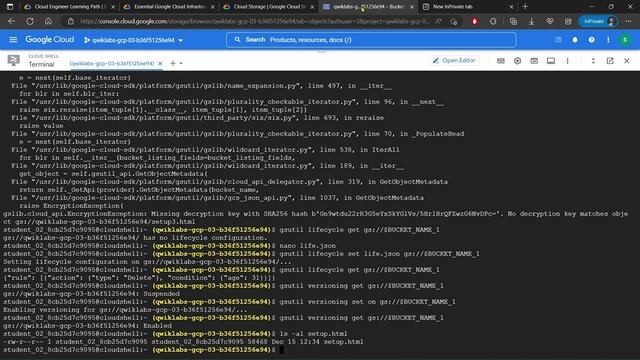
Task: Click the InPrivate profile button
Action: pos(599,21)
